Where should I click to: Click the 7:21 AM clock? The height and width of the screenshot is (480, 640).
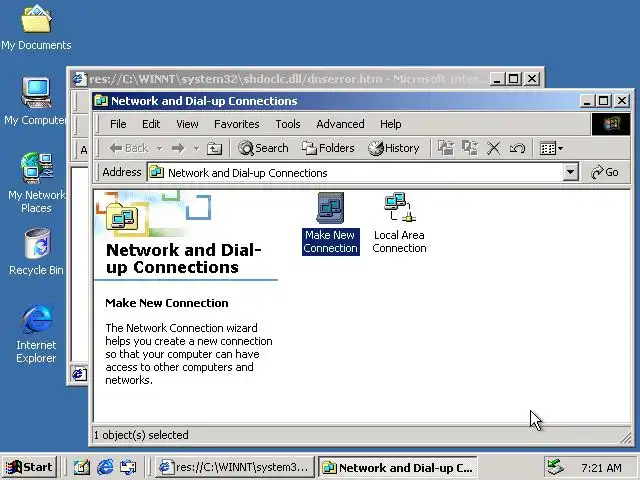click(x=601, y=468)
